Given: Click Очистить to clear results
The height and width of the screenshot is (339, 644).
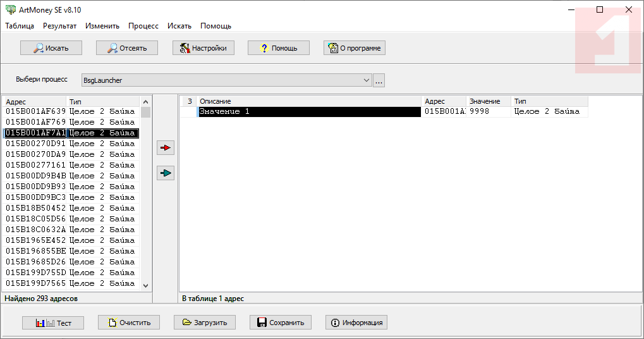Looking at the screenshot, I should click(x=129, y=323).
